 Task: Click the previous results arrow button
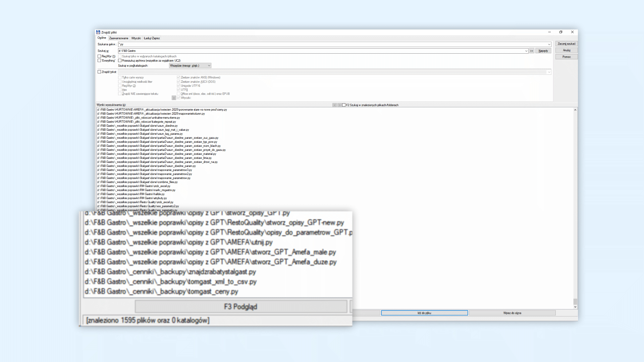click(334, 105)
